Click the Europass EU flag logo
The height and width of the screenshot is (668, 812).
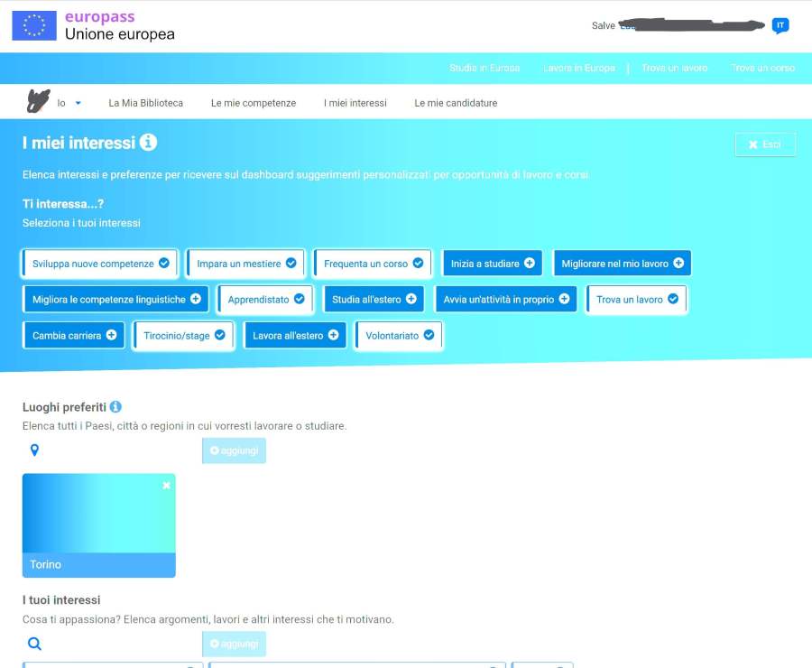[x=34, y=25]
